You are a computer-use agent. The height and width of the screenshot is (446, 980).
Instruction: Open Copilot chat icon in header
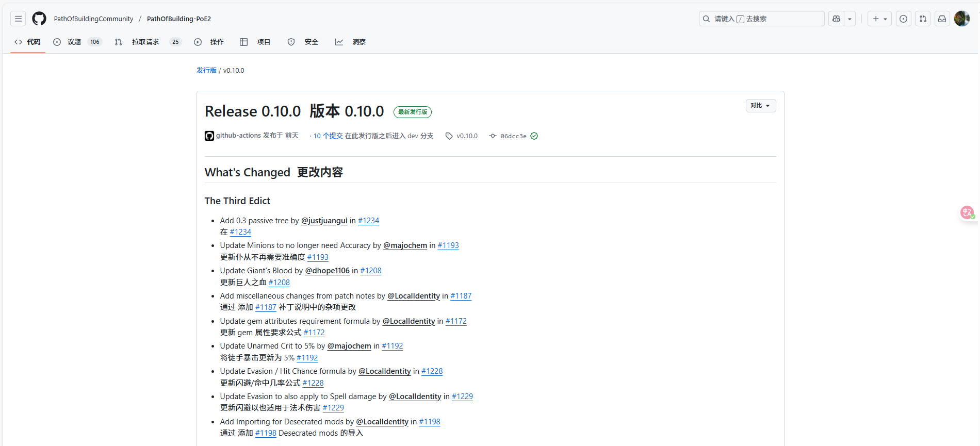836,19
